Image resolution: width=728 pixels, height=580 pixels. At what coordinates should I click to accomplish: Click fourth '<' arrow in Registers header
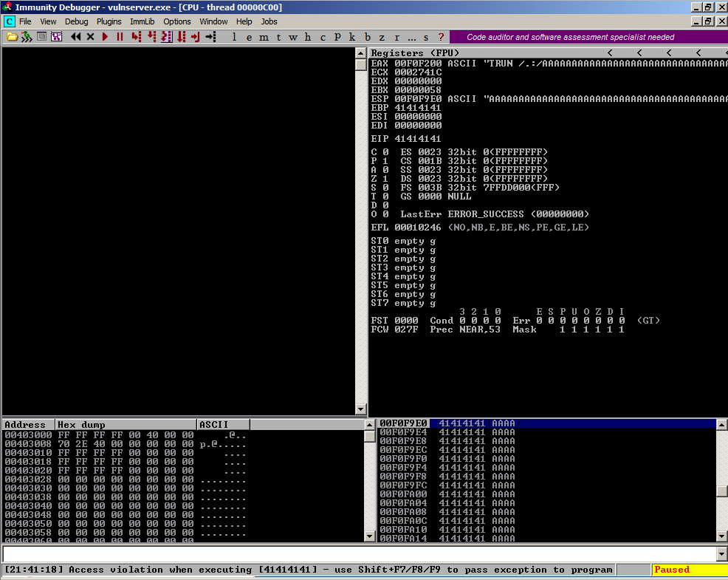pyautogui.click(x=698, y=53)
